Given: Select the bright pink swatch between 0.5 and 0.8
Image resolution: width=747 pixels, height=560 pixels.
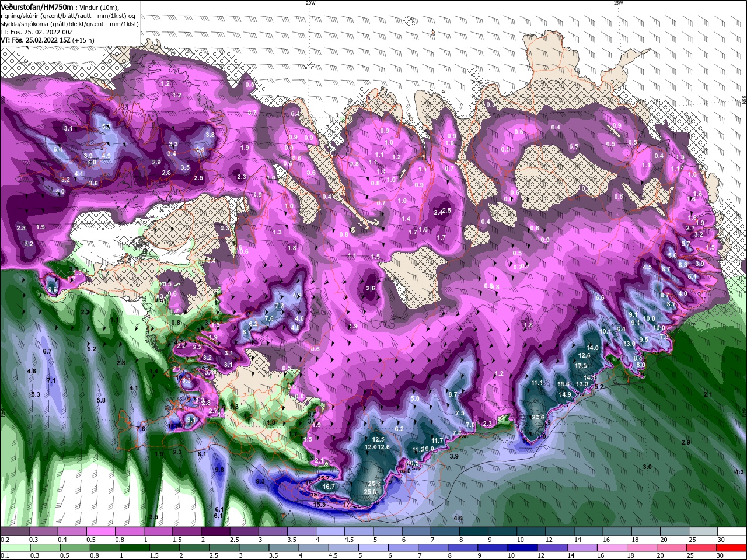Looking at the screenshot, I should click(100, 531).
